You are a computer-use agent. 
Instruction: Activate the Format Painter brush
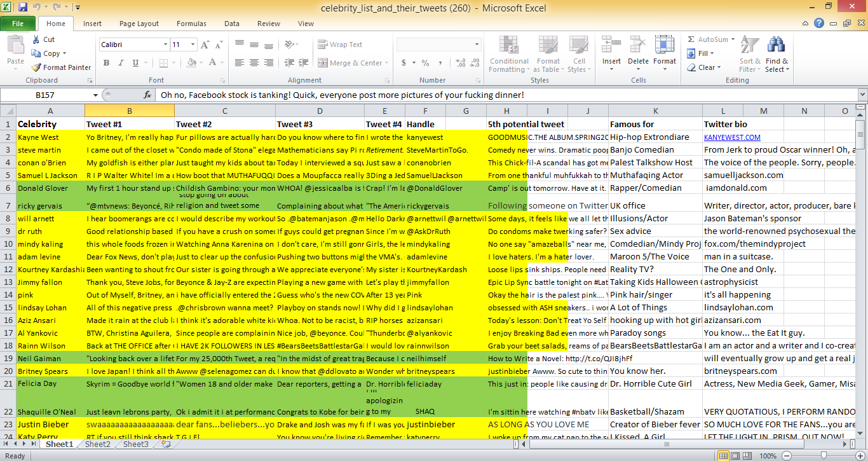click(36, 67)
